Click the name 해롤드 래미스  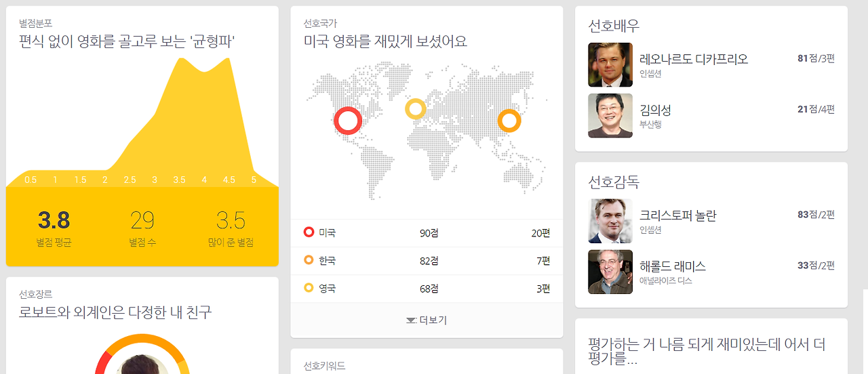point(673,266)
